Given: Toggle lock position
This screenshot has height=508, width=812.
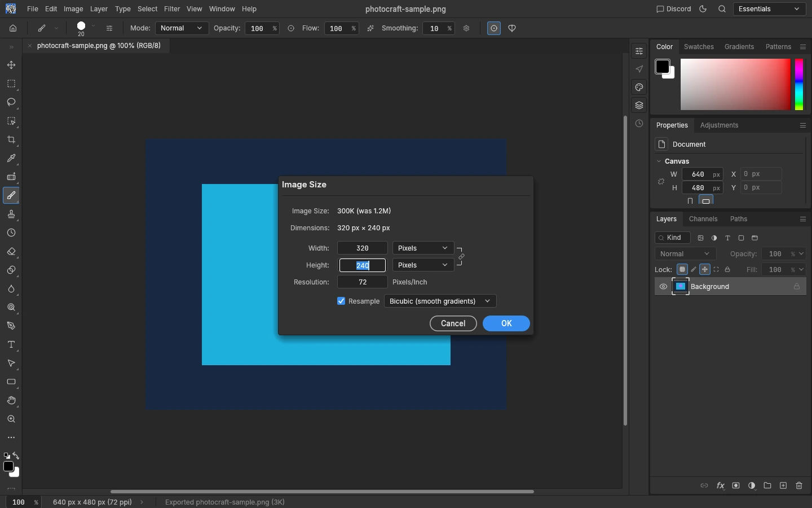Looking at the screenshot, I should (705, 269).
